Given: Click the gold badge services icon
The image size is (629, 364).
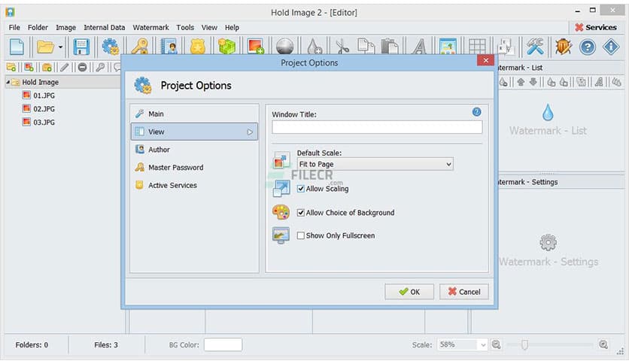Looking at the screenshot, I should click(197, 47).
